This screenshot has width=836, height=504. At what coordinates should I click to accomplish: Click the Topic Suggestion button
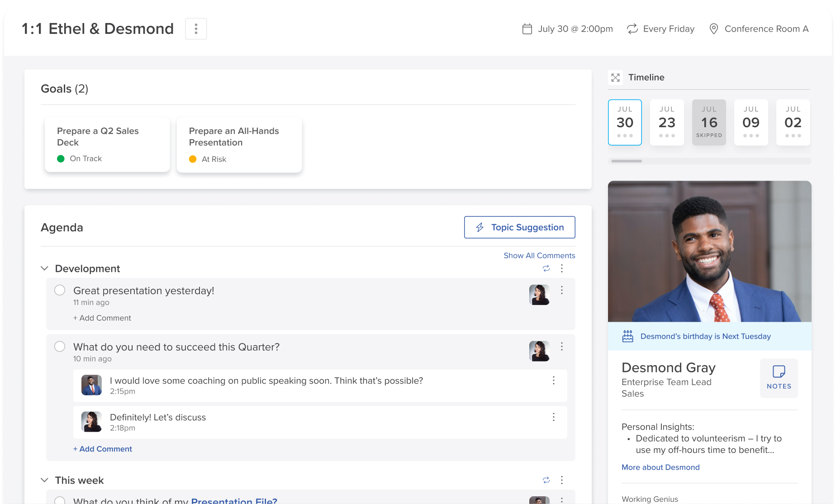tap(519, 227)
